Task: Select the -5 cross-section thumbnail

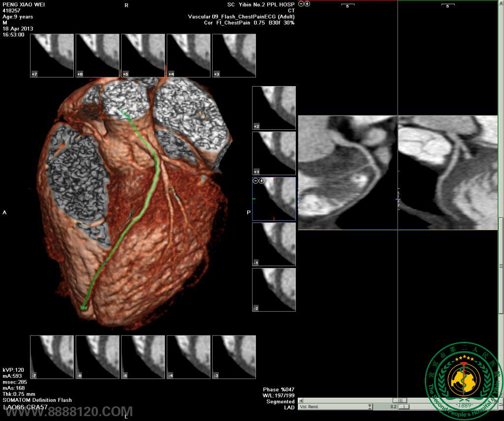Action: (143, 357)
